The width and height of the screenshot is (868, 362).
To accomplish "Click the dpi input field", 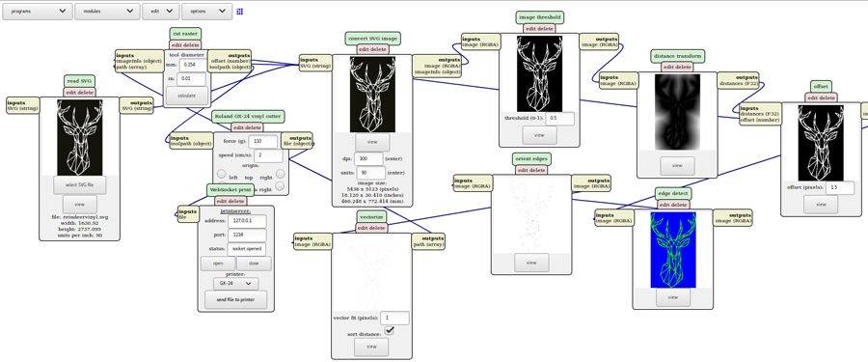I will tap(368, 158).
